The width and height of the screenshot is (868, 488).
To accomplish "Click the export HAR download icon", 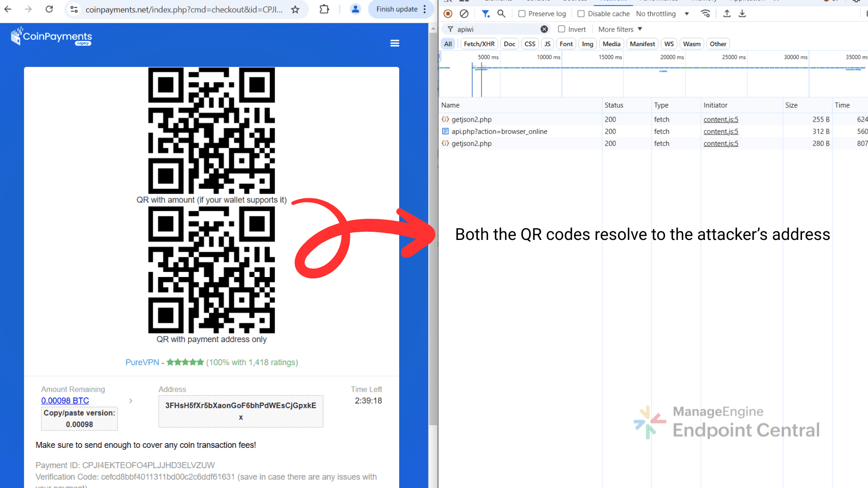I will pyautogui.click(x=742, y=14).
